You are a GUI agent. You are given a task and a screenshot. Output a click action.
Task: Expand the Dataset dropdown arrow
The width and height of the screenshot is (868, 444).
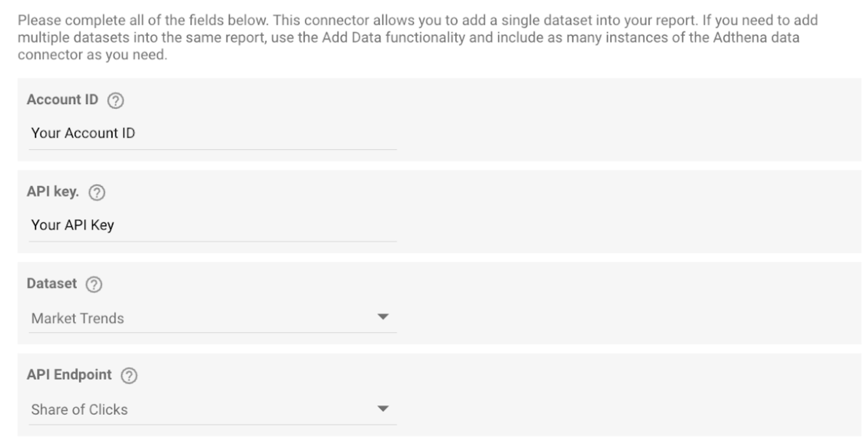(383, 317)
